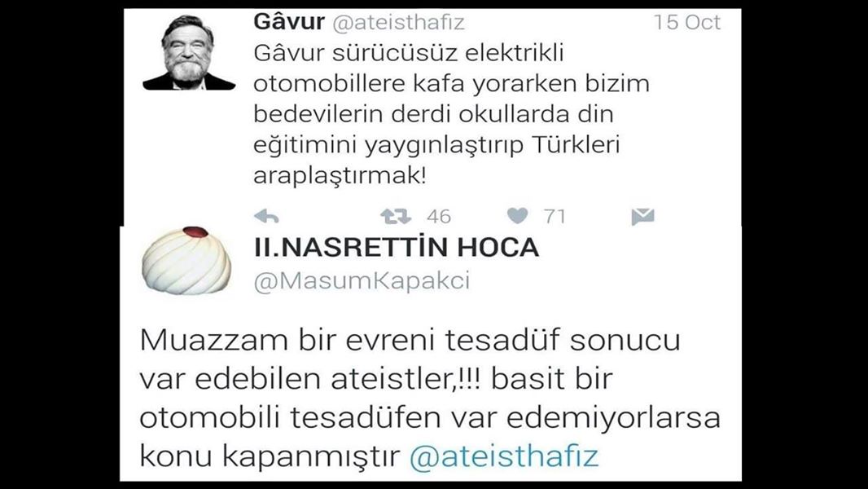Select the II.NASRETTİN HOCA name

(x=397, y=247)
